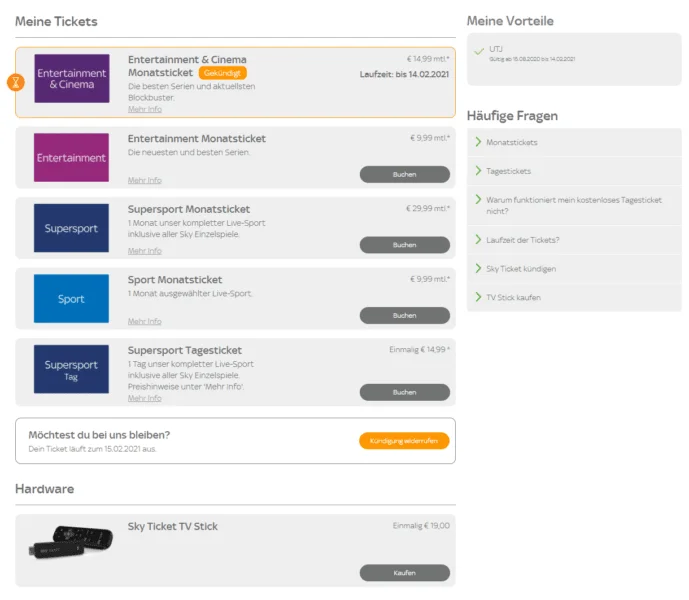689x600 pixels.
Task: Open Mehr Info for Supersport Tagesticket
Action: click(x=144, y=398)
